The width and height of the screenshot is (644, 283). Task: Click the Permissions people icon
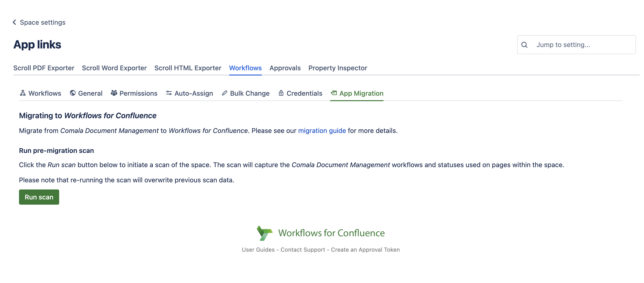pyautogui.click(x=114, y=93)
